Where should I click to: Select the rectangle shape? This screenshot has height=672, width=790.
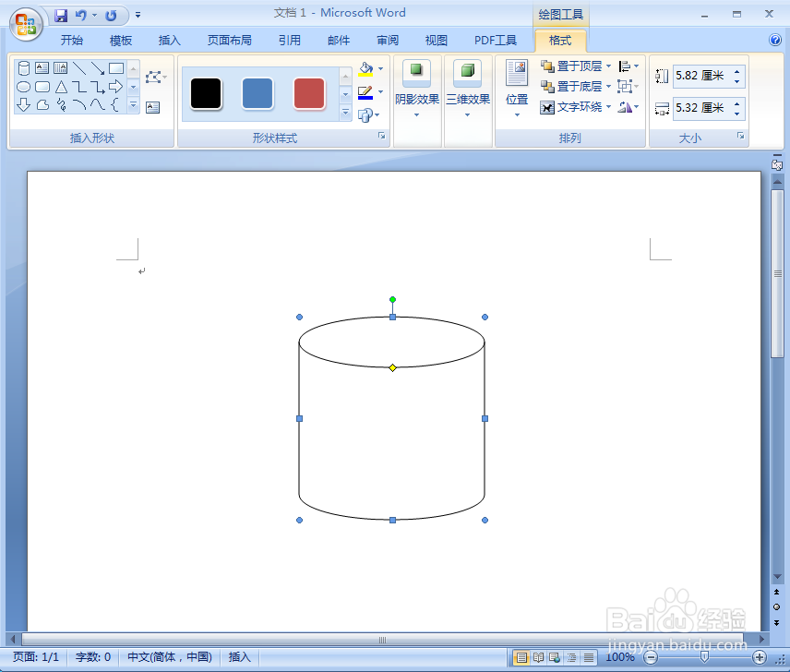[x=116, y=68]
